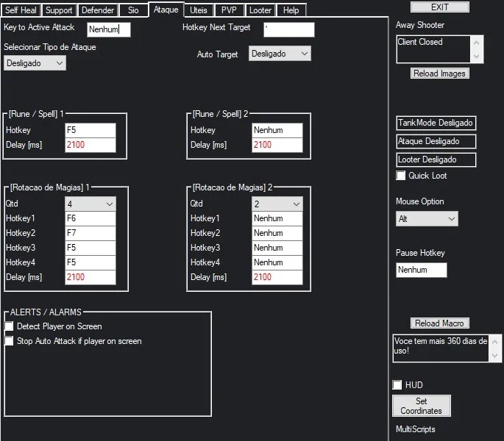Toggle the Looter Desligado button
Image resolution: width=504 pixels, height=441 pixels.
(x=436, y=159)
